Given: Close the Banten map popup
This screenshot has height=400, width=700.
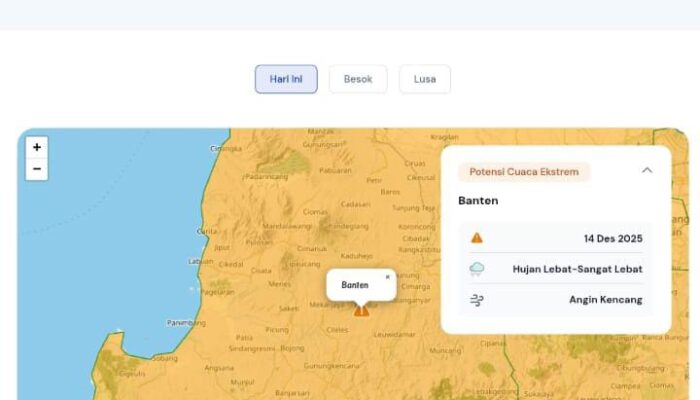Looking at the screenshot, I should [x=388, y=277].
